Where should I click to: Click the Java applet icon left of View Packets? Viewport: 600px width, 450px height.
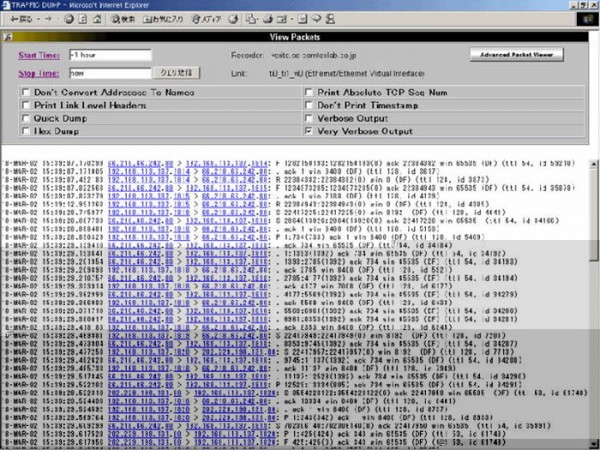tap(8, 37)
